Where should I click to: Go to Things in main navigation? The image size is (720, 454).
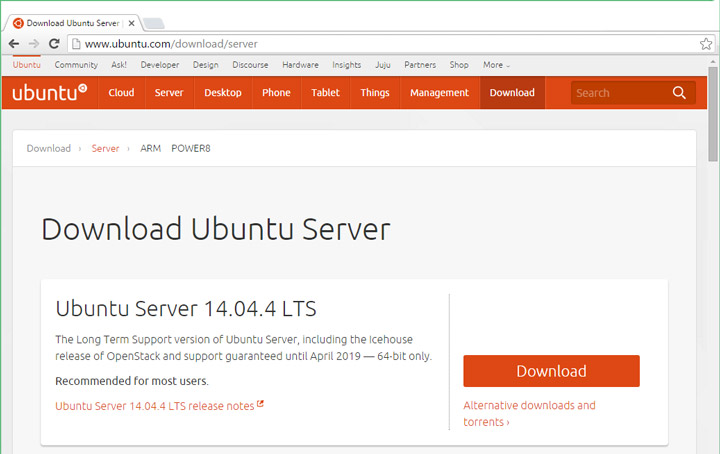[x=375, y=93]
